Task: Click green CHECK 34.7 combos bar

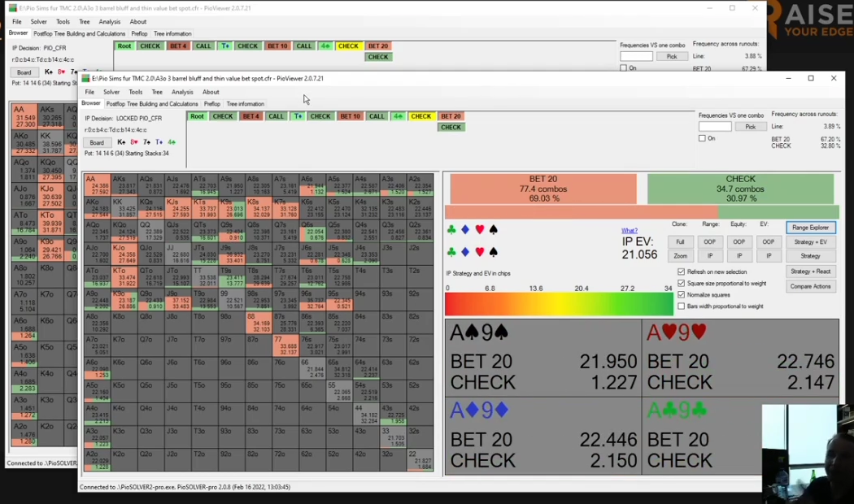Action: [x=740, y=189]
